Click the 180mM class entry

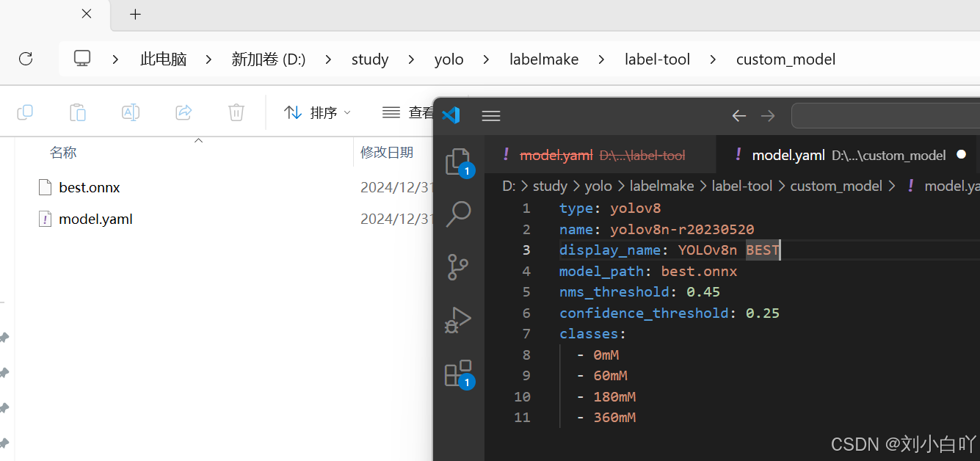tap(614, 397)
